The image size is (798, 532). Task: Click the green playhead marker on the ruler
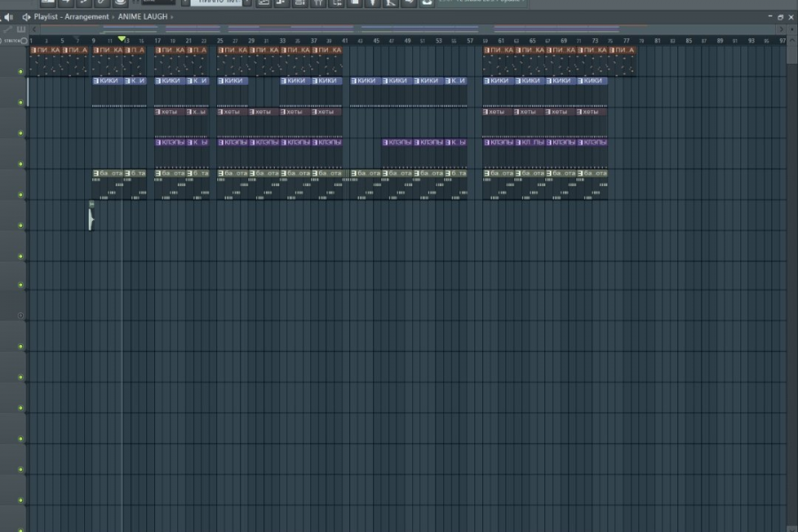tap(121, 39)
